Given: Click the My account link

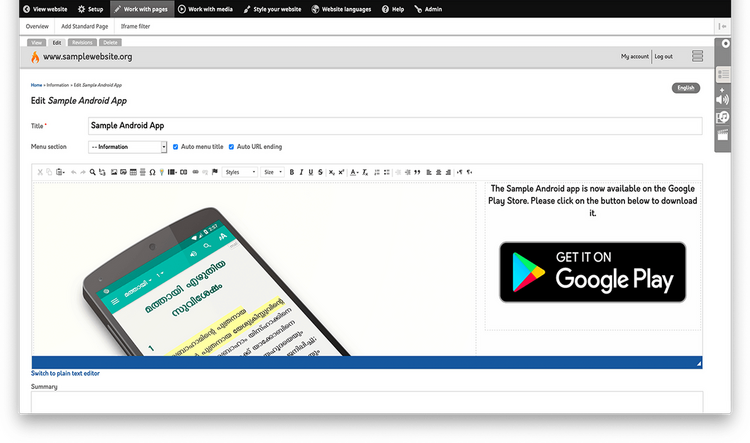Looking at the screenshot, I should coord(635,56).
